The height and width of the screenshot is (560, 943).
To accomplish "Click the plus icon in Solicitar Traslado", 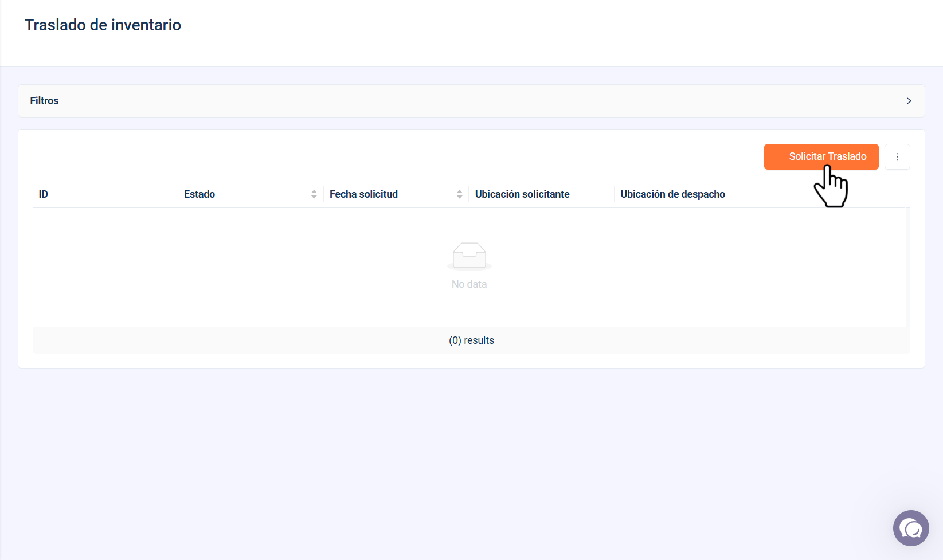I will click(781, 156).
